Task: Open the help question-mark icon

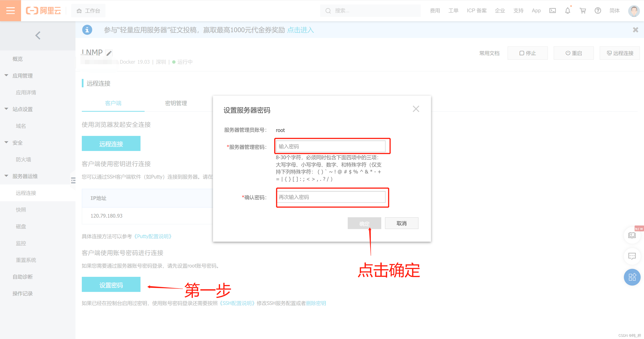Action: (598, 11)
